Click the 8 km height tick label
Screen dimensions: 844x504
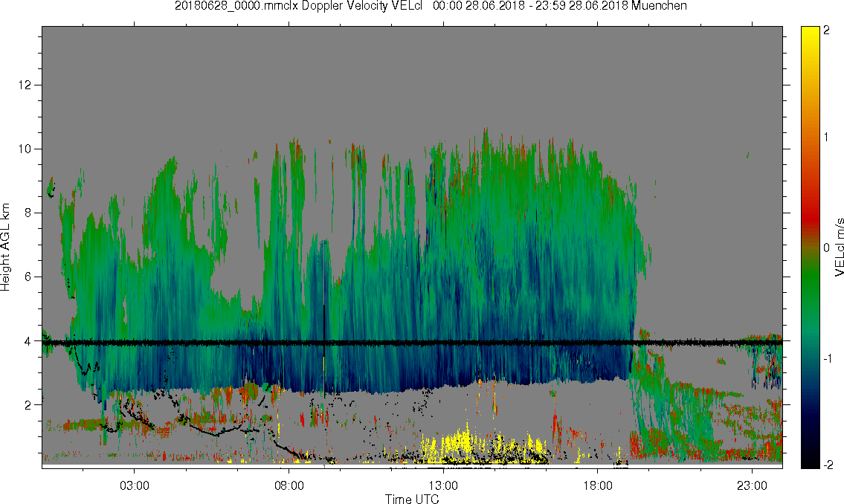coord(28,213)
